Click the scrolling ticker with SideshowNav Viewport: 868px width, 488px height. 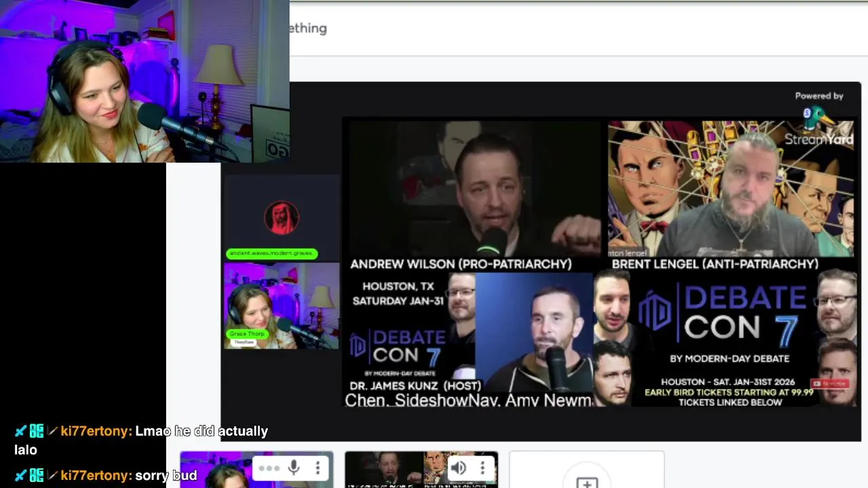pyautogui.click(x=468, y=400)
